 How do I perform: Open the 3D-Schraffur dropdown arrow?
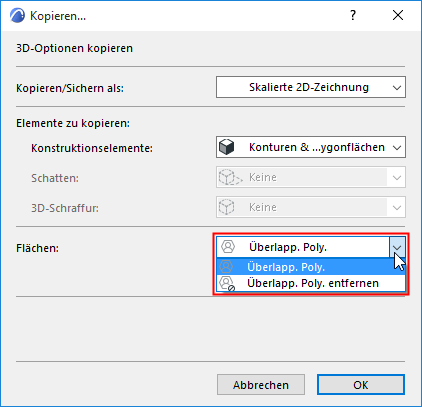pos(397,207)
